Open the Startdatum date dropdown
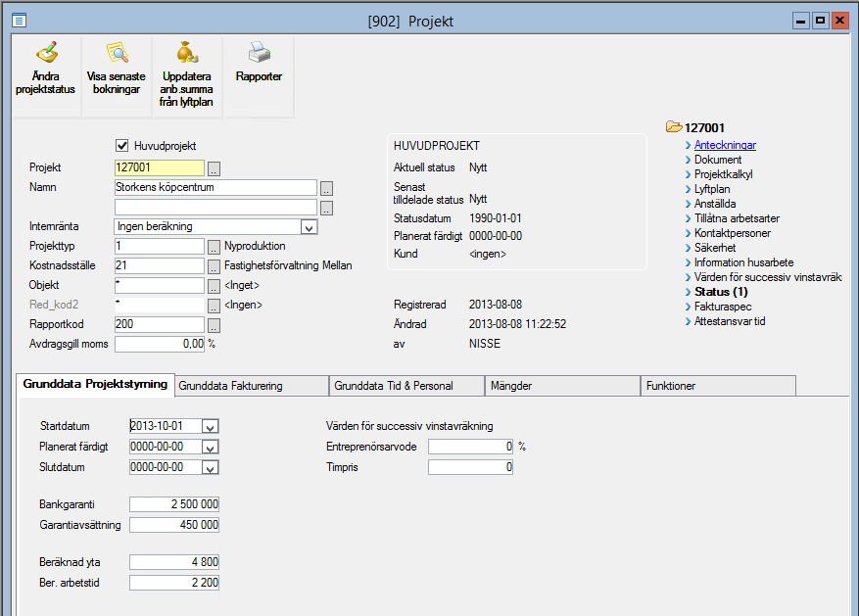Screen dimensions: 859x616 211,427
